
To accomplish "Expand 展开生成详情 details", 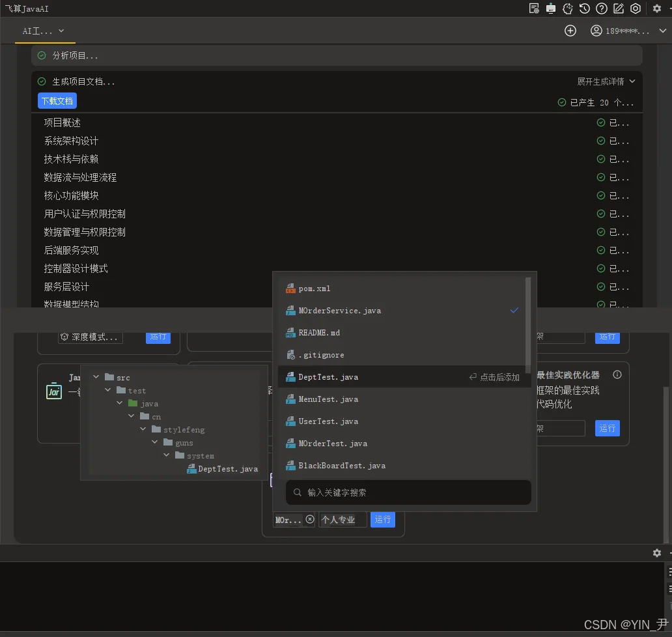I will pyautogui.click(x=606, y=81).
